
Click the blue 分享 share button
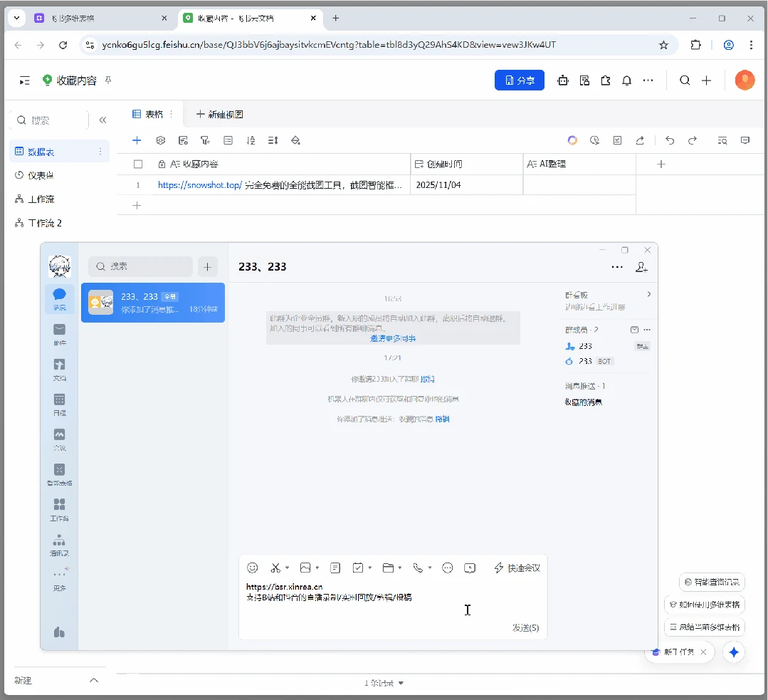519,80
